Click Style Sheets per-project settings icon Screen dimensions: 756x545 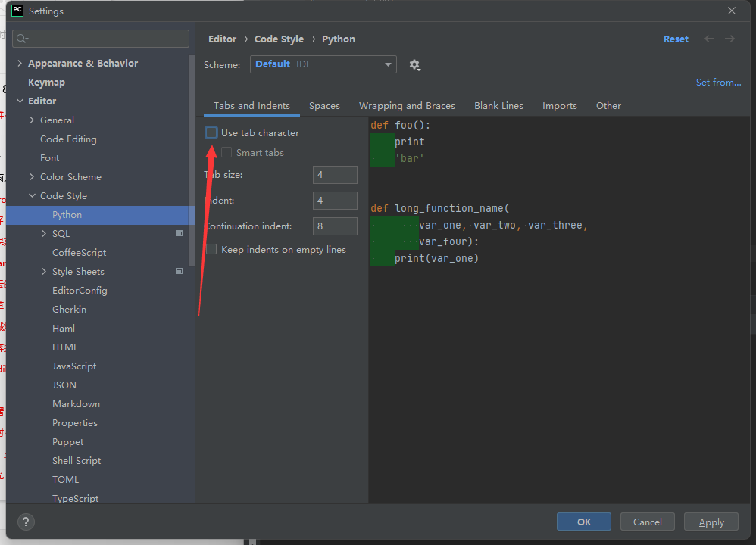click(180, 272)
